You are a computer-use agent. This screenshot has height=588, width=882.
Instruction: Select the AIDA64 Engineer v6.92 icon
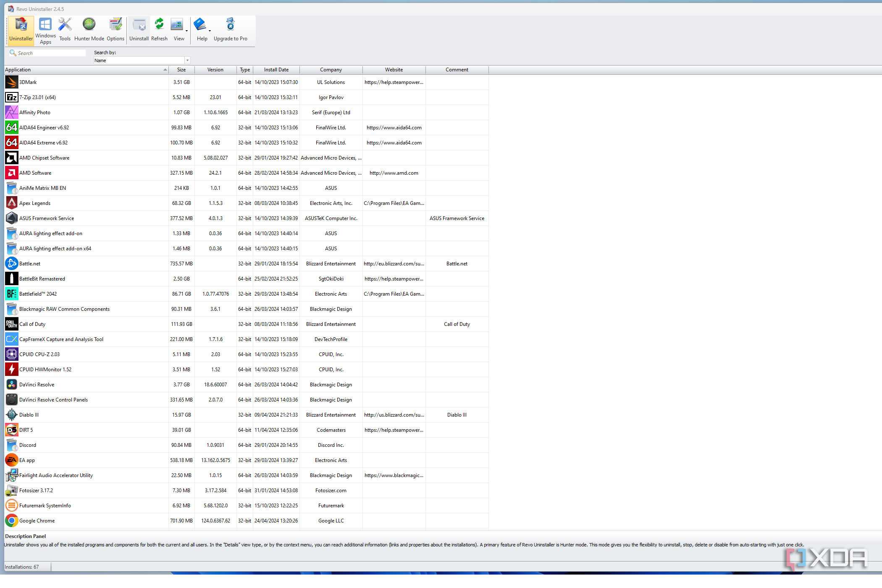coord(12,128)
